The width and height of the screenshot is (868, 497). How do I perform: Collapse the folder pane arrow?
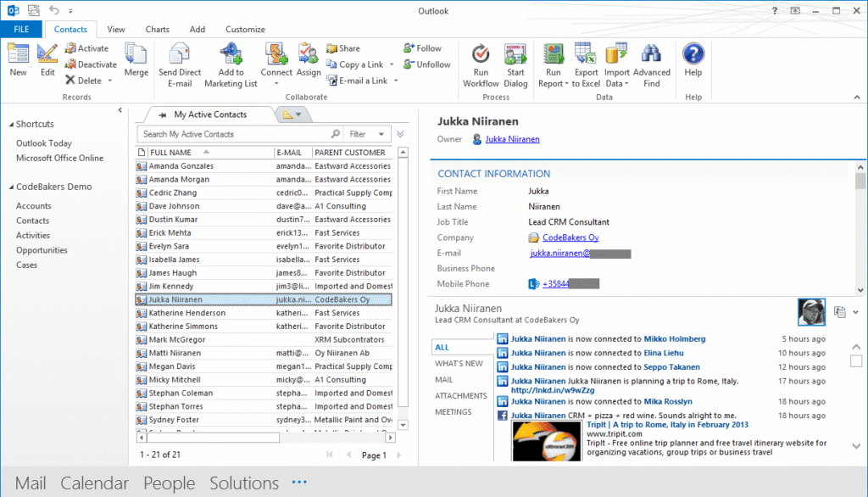coord(120,110)
